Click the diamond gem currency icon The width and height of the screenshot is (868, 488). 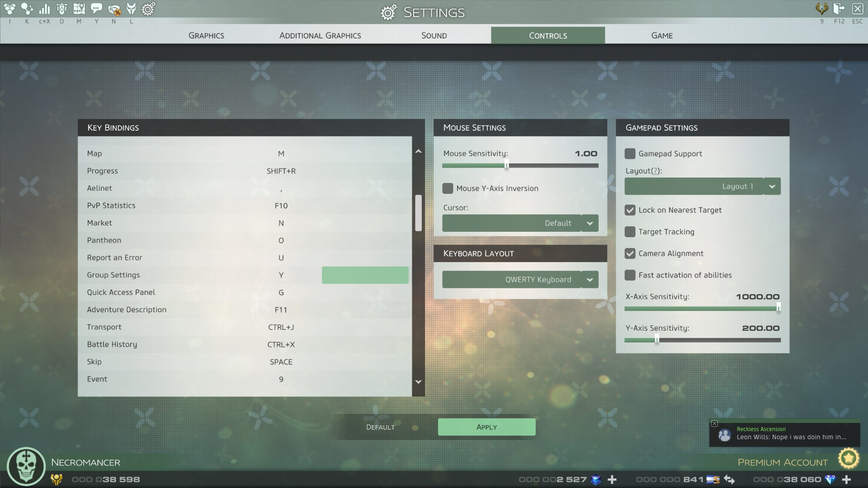pyautogui.click(x=830, y=480)
